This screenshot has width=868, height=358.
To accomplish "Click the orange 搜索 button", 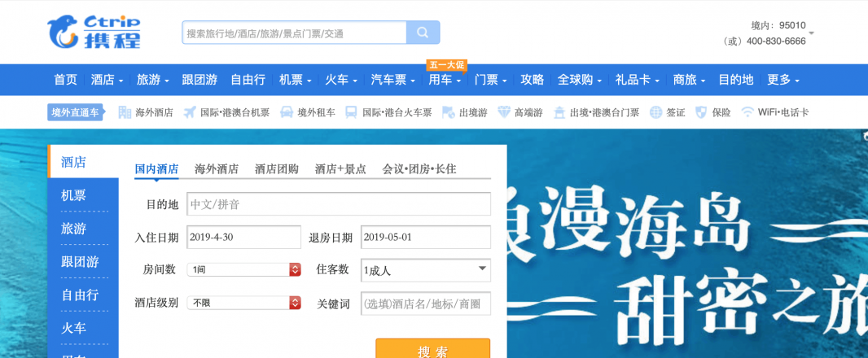I will coord(433,348).
